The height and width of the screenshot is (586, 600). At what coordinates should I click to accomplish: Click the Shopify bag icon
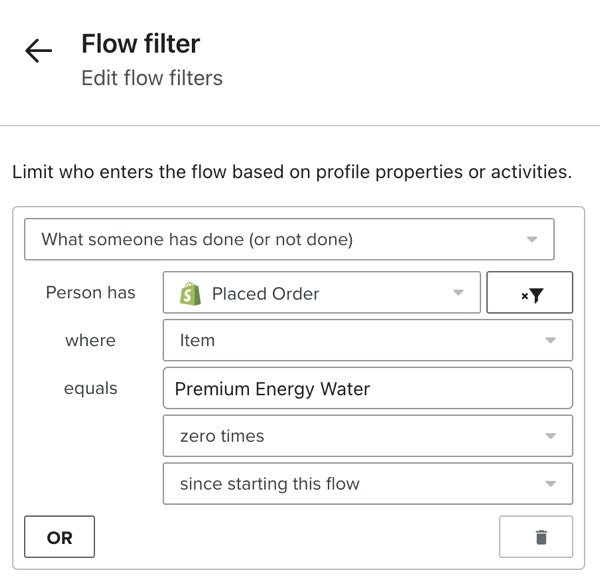190,293
